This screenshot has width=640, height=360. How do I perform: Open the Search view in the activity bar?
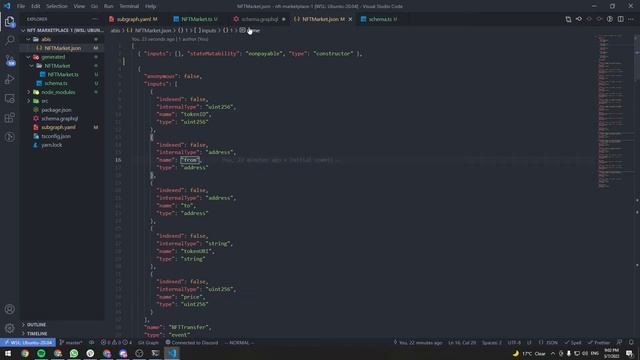[x=9, y=40]
